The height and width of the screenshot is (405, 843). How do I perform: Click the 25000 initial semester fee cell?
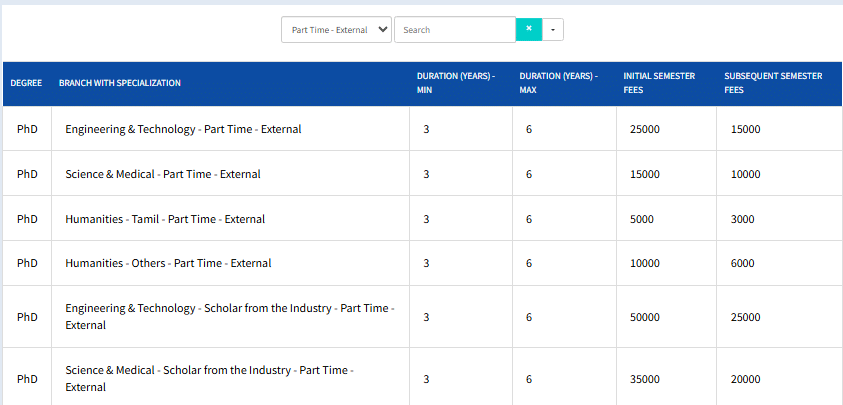[x=645, y=129]
